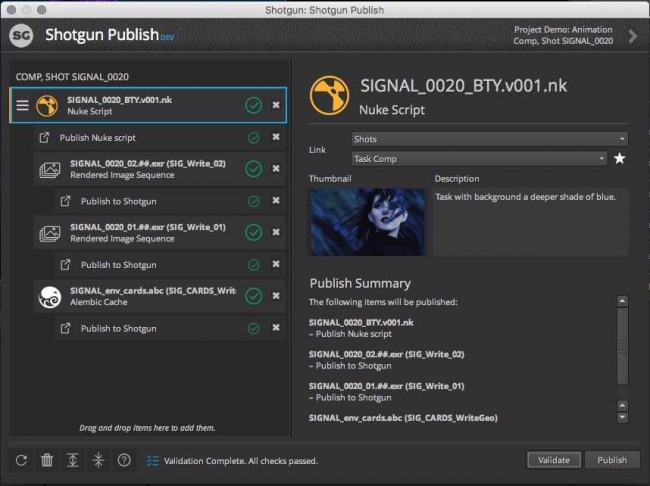Image resolution: width=650 pixels, height=486 pixels.
Task: Click the refresh icon in bottom toolbar
Action: point(21,460)
